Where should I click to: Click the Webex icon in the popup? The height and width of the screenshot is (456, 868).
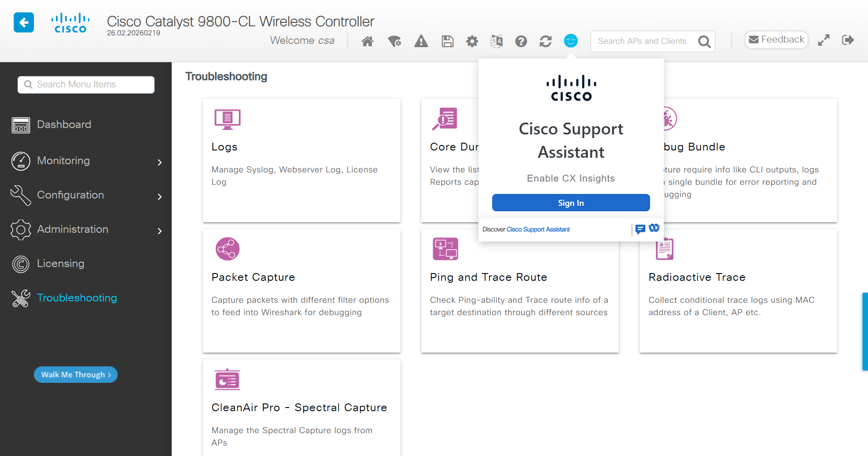654,228
